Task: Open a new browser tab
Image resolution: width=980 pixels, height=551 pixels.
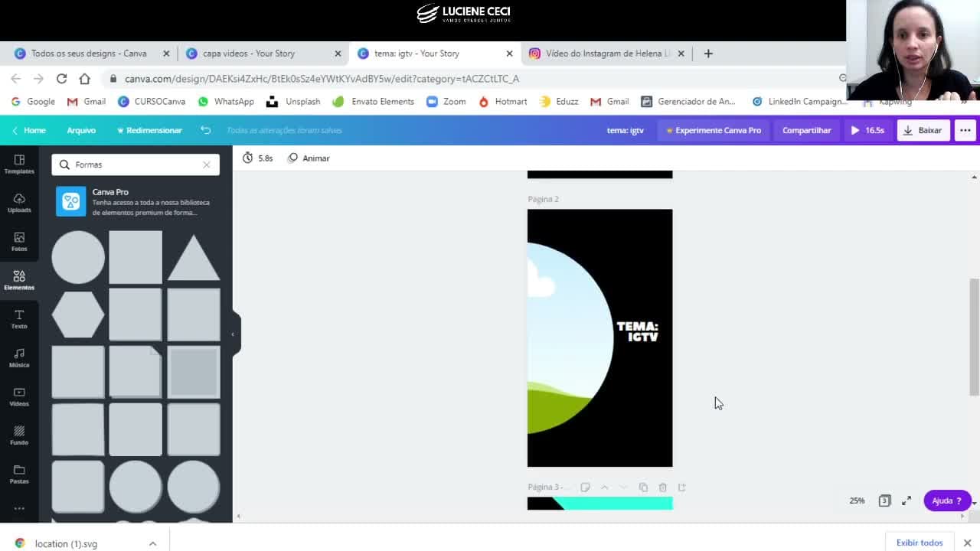Action: (x=708, y=54)
